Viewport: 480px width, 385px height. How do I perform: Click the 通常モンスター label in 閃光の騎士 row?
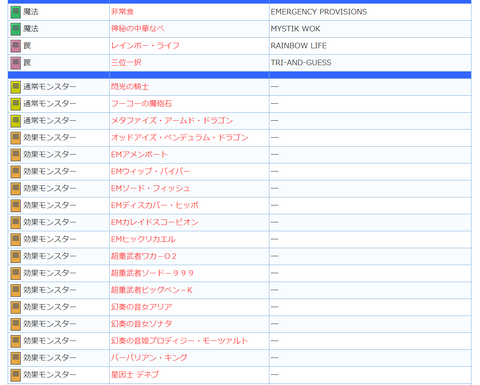tap(50, 87)
